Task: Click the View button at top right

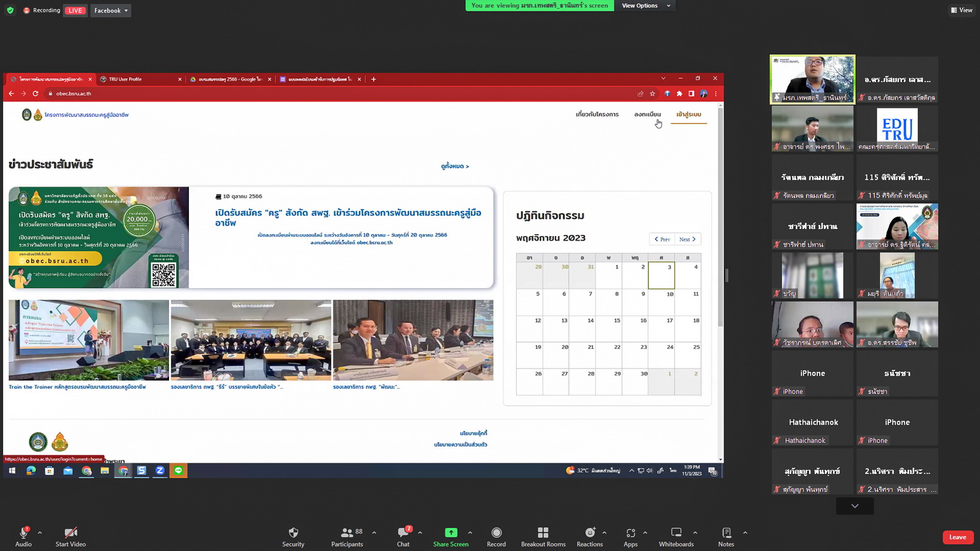Action: (962, 10)
